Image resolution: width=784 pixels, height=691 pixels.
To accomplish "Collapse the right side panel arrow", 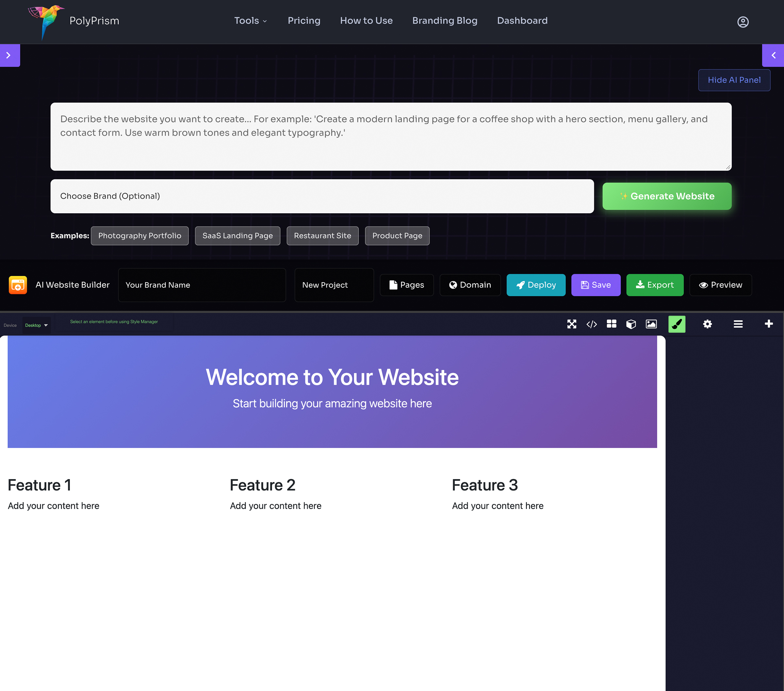I will [x=774, y=55].
